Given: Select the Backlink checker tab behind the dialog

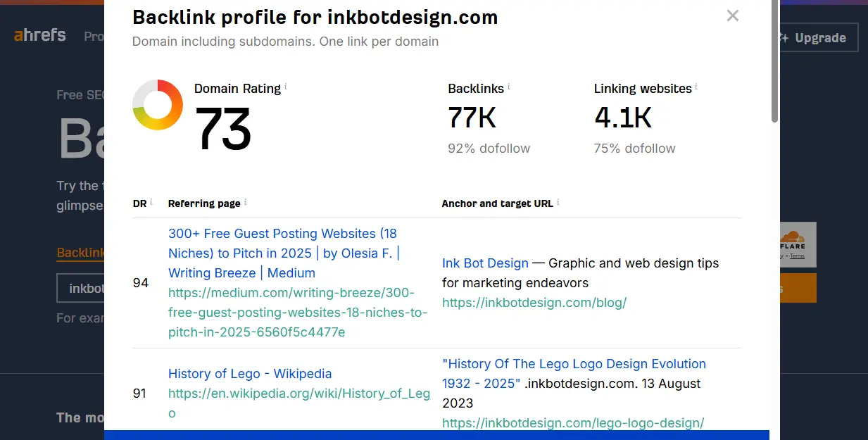Looking at the screenshot, I should click(81, 252).
